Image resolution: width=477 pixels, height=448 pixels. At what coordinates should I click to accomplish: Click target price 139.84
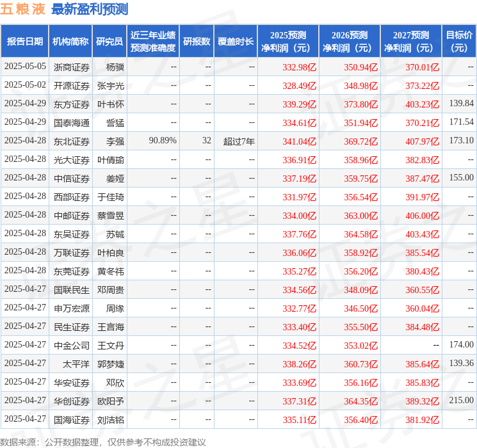462,103
